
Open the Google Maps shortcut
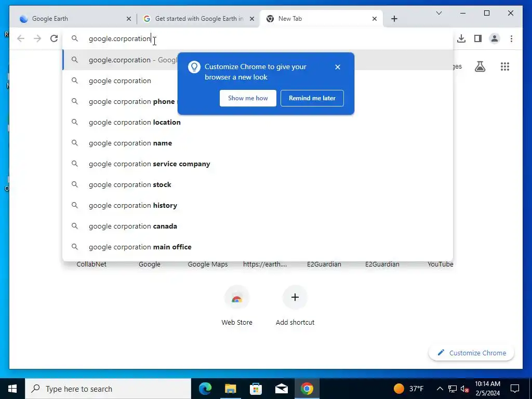pyautogui.click(x=208, y=264)
